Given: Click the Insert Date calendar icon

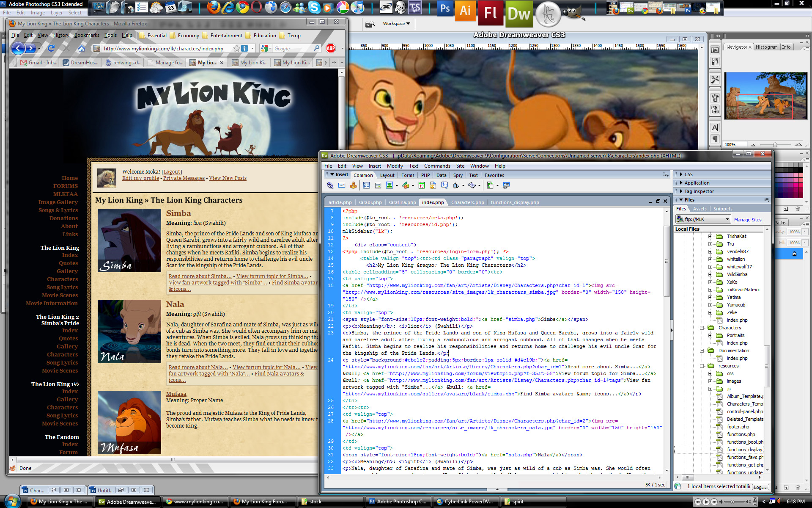Looking at the screenshot, I should click(421, 185).
